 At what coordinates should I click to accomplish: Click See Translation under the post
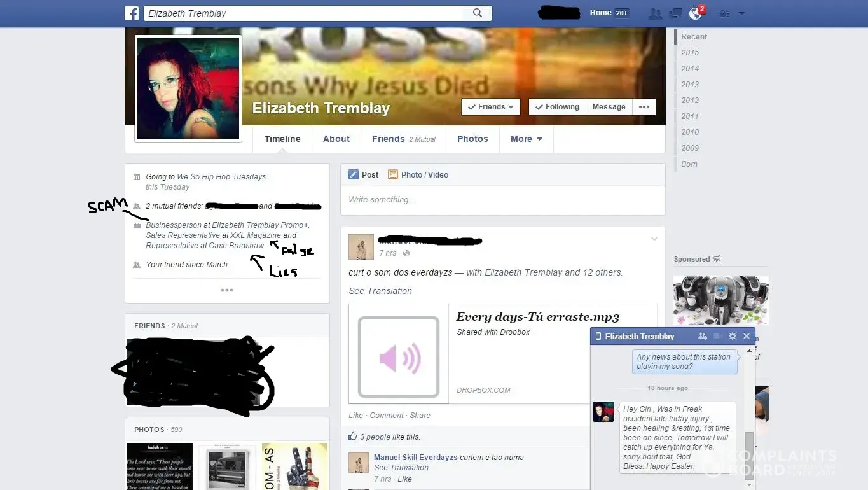pos(380,291)
